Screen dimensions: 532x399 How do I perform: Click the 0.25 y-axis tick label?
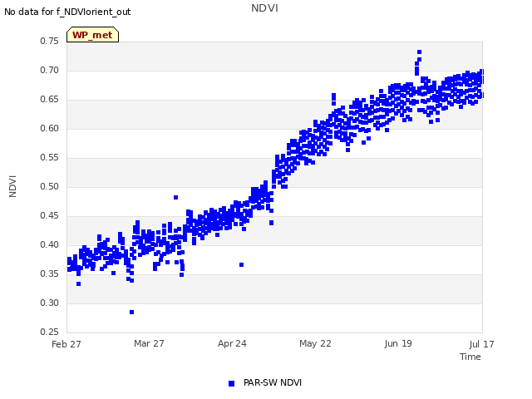point(50,332)
